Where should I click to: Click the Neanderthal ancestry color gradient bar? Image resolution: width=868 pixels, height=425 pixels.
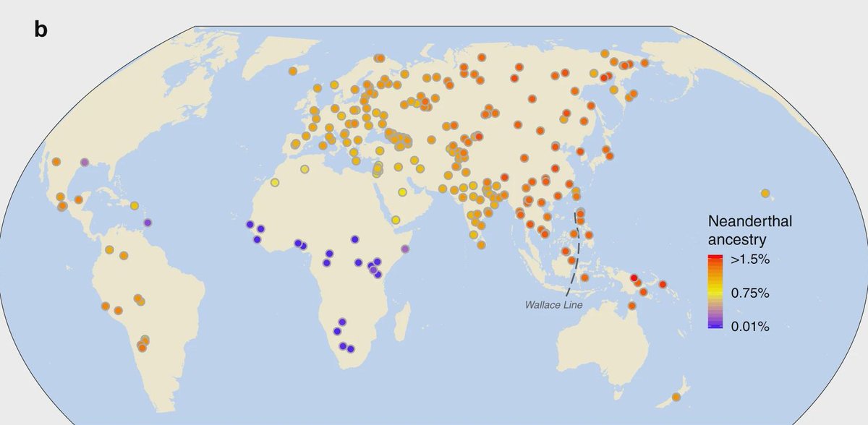tap(715, 292)
